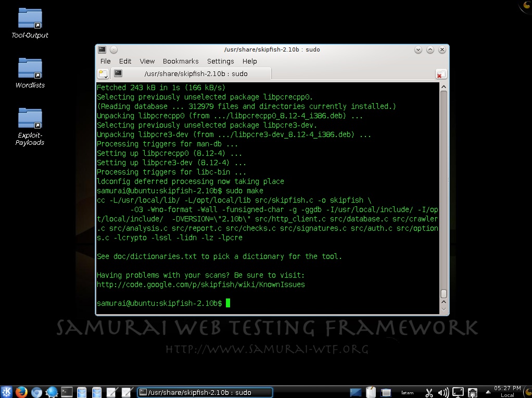The width and height of the screenshot is (532, 398).
Task: Open the volume speaker tray icon
Action: click(x=444, y=393)
